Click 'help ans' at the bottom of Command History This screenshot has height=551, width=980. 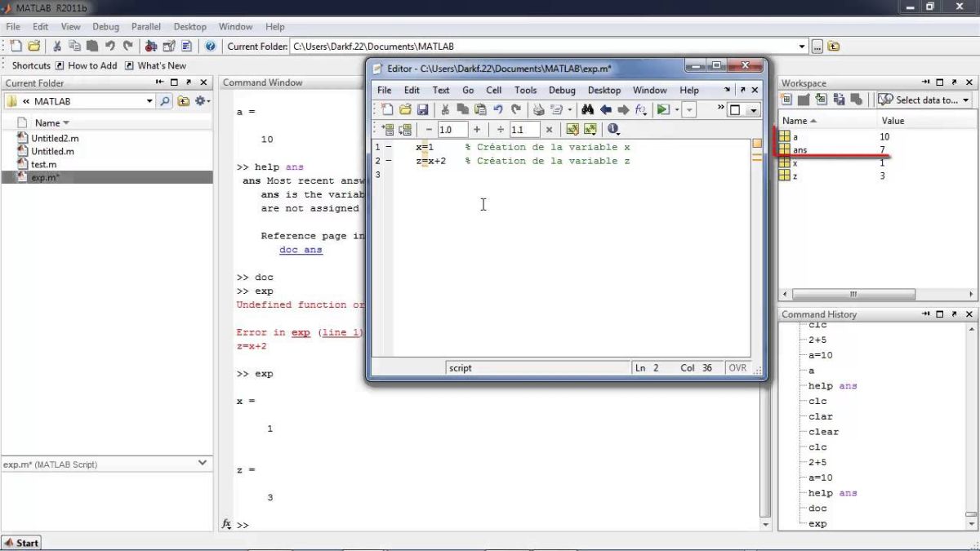point(832,493)
